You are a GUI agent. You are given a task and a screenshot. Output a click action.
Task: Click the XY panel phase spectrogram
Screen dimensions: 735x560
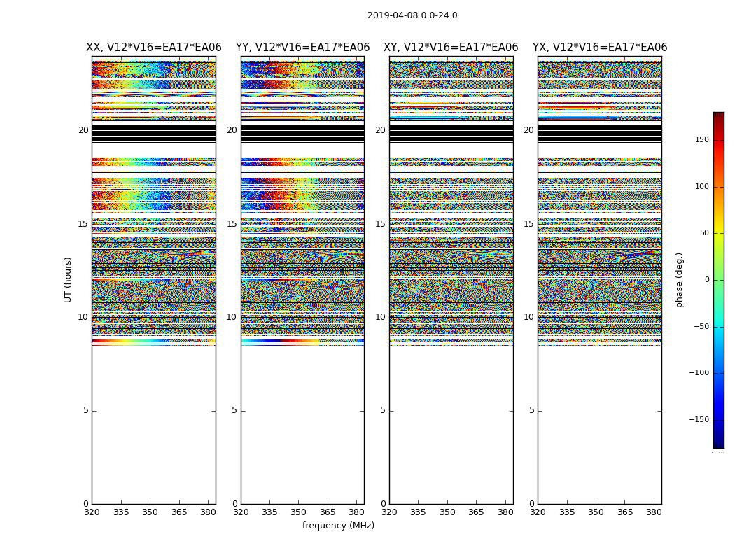(451, 280)
